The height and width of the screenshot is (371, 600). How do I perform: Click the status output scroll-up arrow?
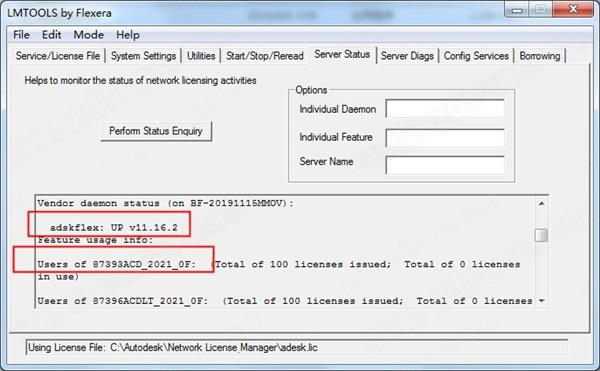click(x=541, y=203)
